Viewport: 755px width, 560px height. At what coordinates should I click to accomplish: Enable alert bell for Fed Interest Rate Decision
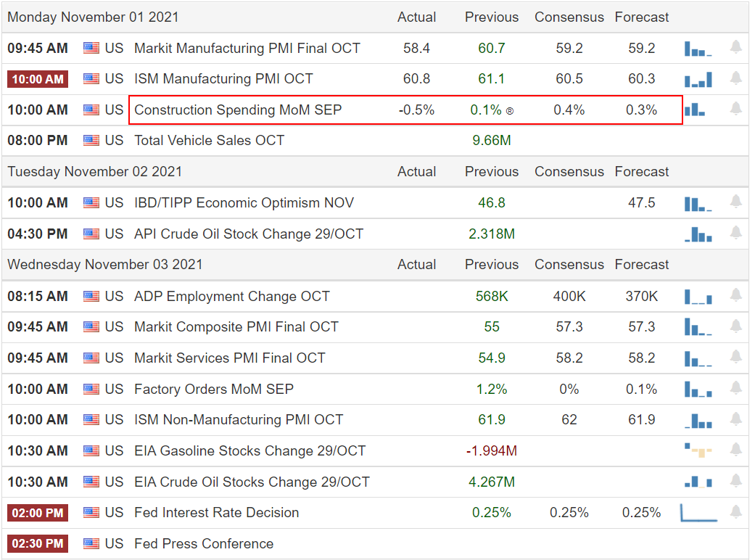pyautogui.click(x=735, y=513)
